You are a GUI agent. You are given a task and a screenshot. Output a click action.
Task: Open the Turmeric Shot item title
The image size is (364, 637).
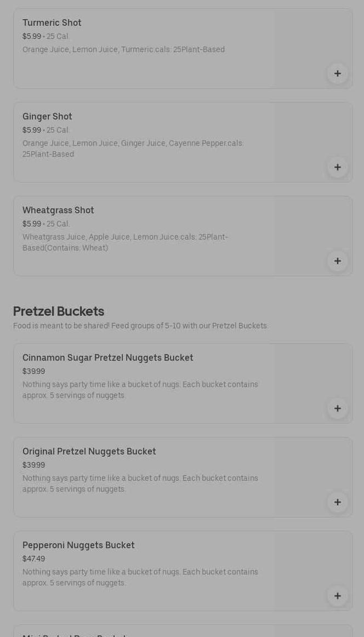pyautogui.click(x=52, y=23)
